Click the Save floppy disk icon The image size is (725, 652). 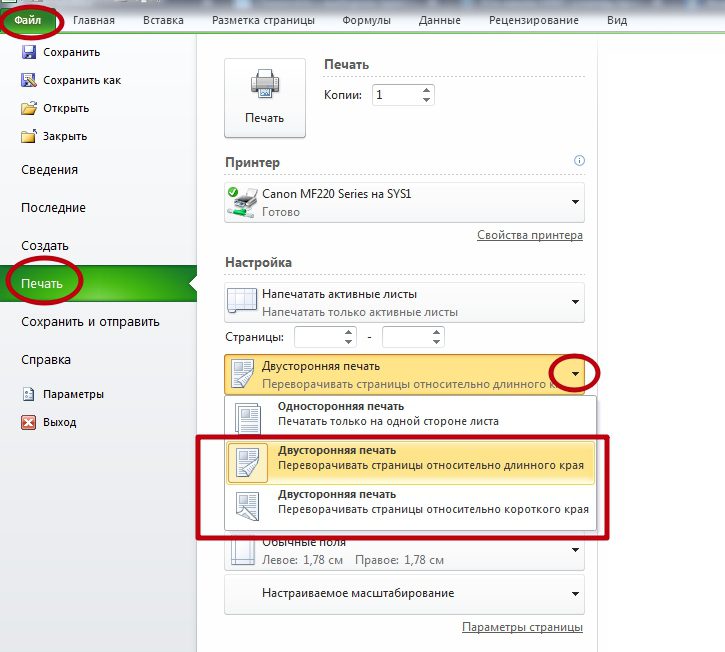point(29,52)
